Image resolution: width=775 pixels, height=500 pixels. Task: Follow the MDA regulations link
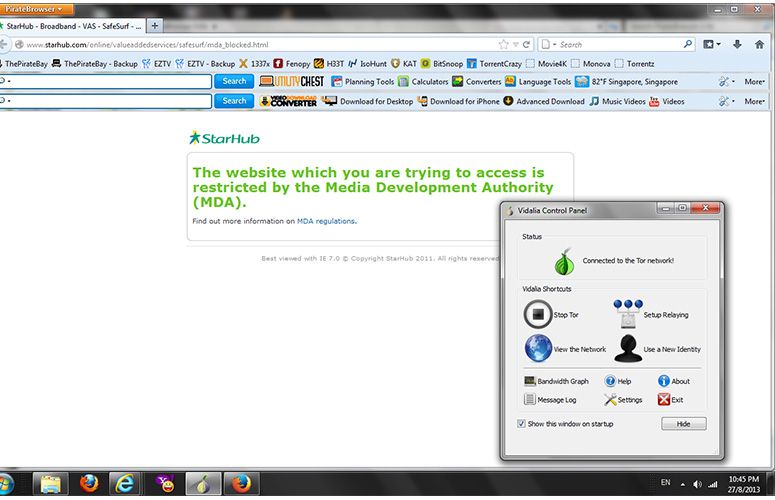326,221
